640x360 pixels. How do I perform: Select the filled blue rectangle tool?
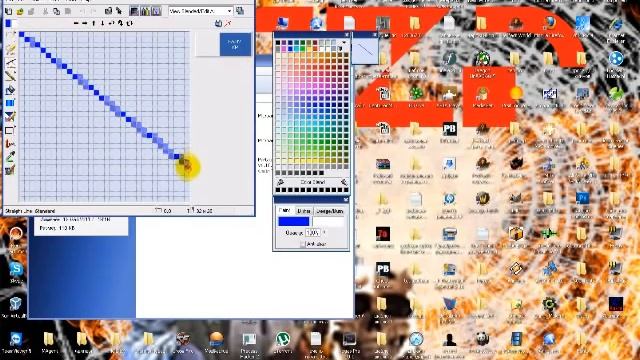(10, 103)
